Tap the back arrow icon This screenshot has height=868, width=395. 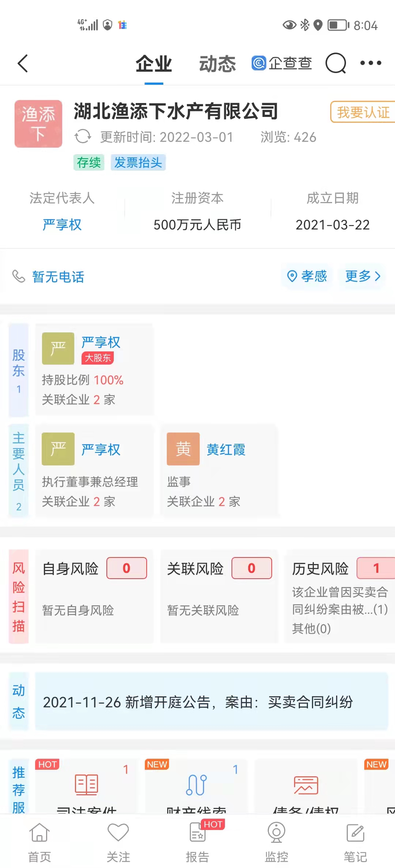23,64
